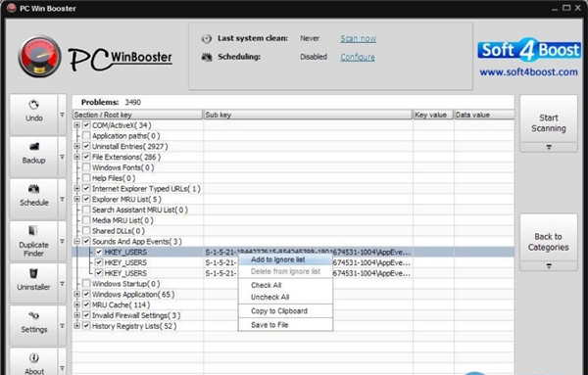Click the Sub key column header
The image size is (588, 375).
(x=308, y=115)
